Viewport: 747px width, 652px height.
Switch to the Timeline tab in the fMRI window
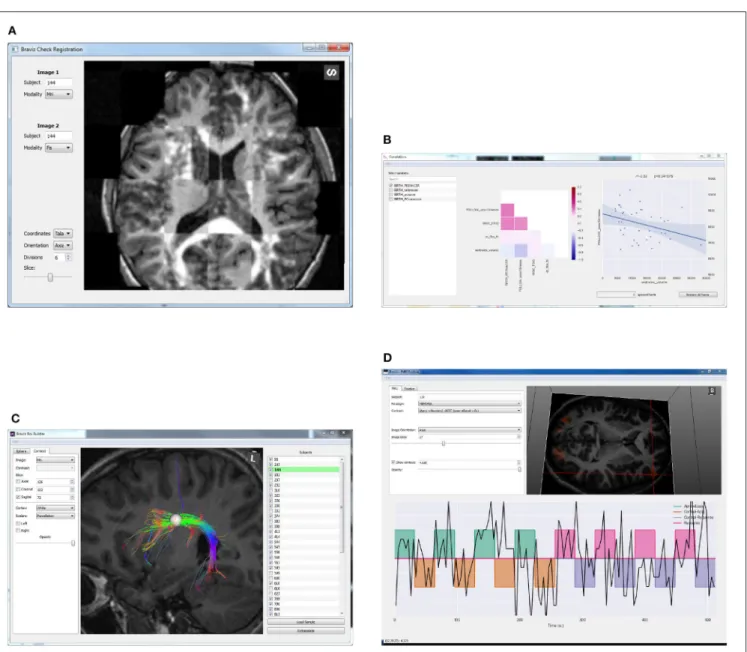click(x=409, y=389)
